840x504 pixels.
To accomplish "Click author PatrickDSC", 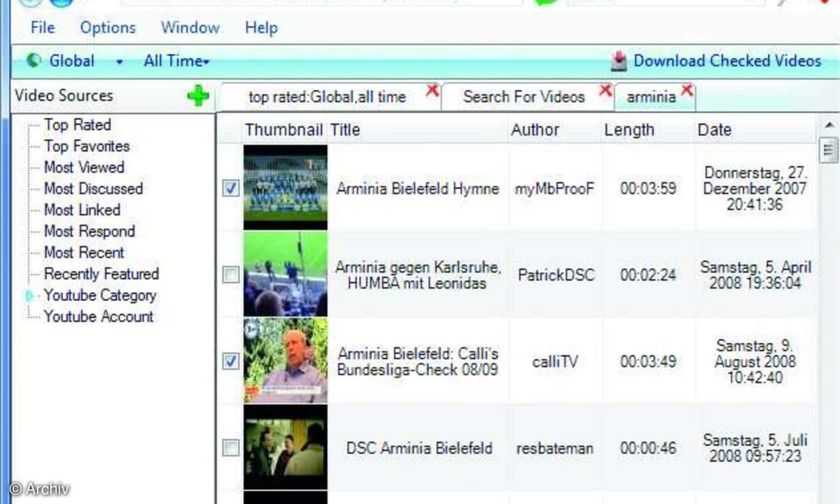I will coord(556,275).
